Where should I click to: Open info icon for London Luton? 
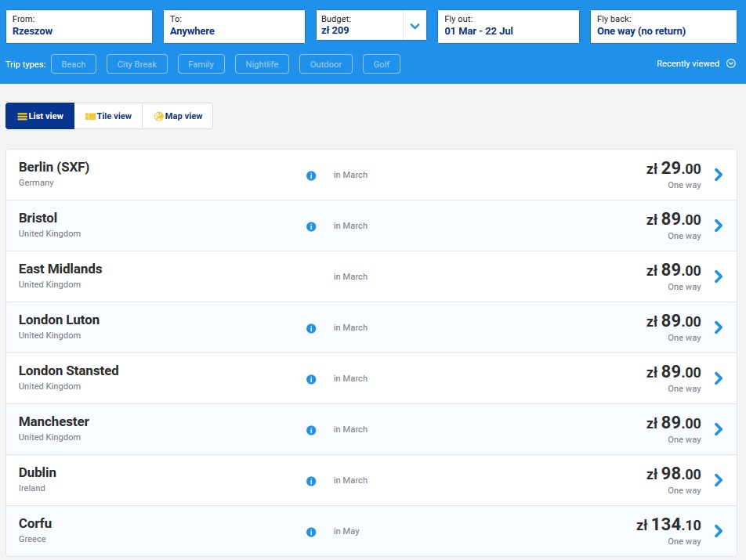point(311,328)
